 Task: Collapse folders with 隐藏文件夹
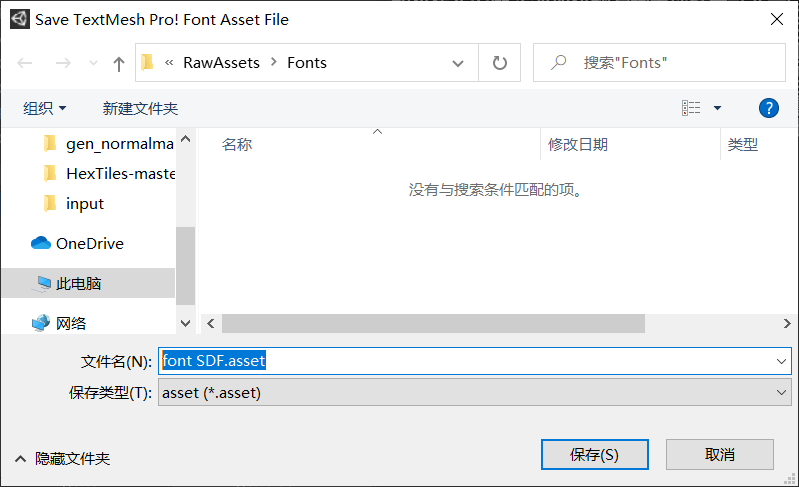tap(63, 458)
